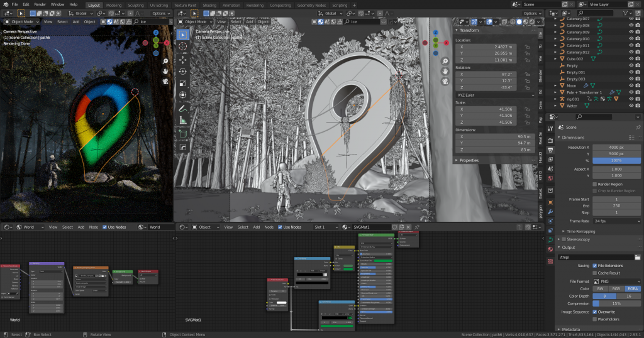Select the Measure tool
The height and width of the screenshot is (338, 644).
coord(183,120)
